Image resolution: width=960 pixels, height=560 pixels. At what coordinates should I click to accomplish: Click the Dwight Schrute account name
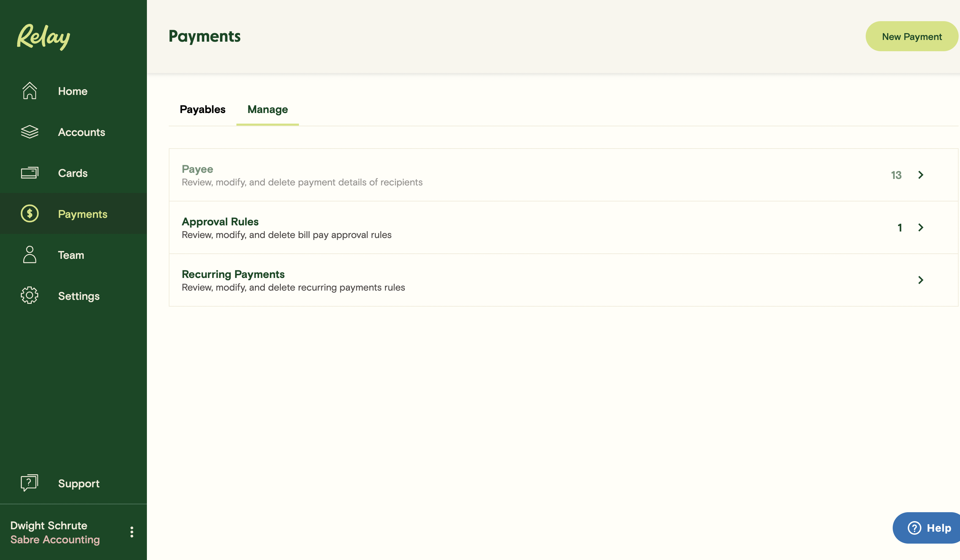click(49, 526)
